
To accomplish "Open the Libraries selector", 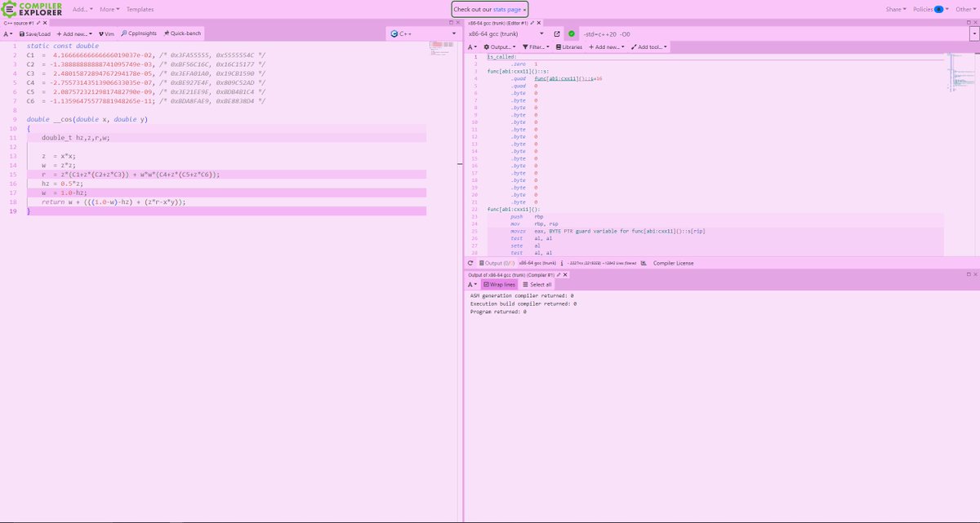I will tap(569, 47).
